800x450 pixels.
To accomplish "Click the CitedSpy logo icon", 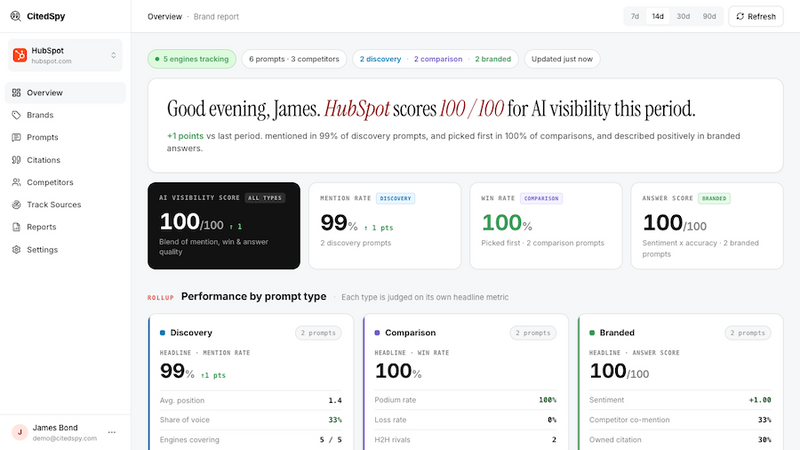I will 16,16.
